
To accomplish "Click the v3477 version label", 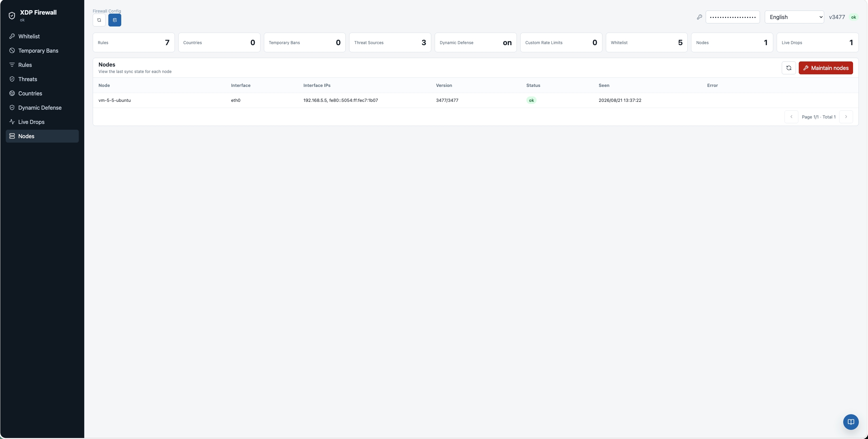I will point(837,17).
